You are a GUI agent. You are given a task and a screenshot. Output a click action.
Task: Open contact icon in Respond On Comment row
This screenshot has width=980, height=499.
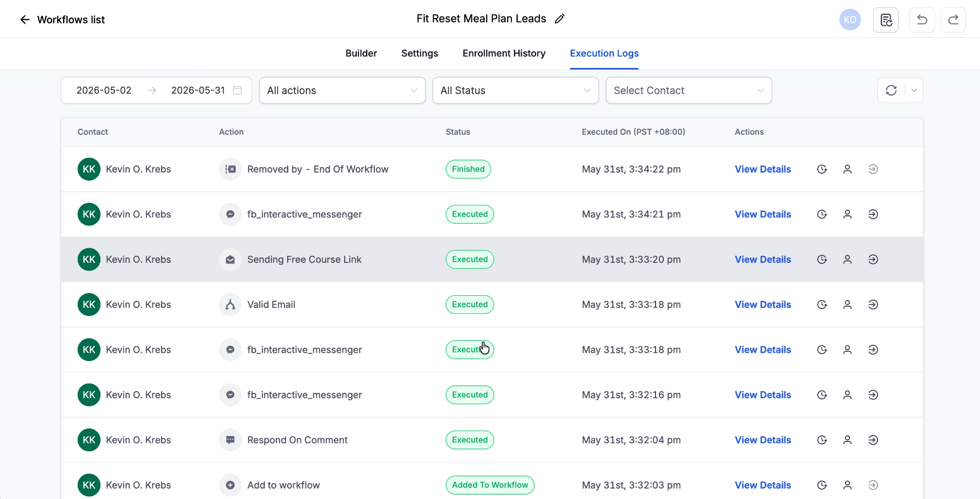(x=847, y=440)
